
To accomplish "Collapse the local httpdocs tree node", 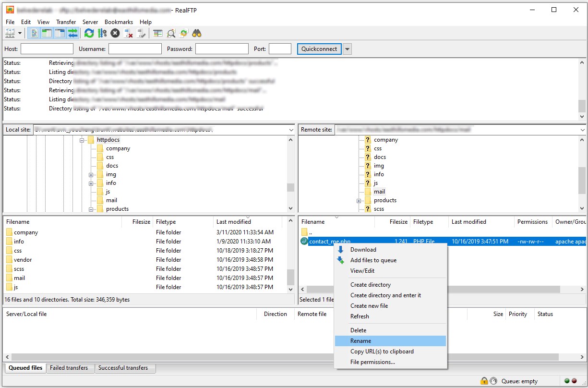I will pyautogui.click(x=82, y=140).
